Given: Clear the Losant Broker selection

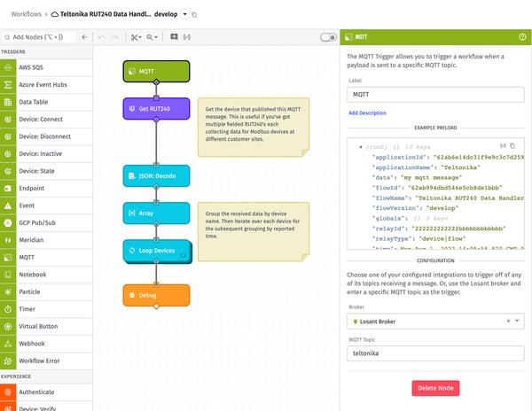Looking at the screenshot, I should tap(508, 321).
